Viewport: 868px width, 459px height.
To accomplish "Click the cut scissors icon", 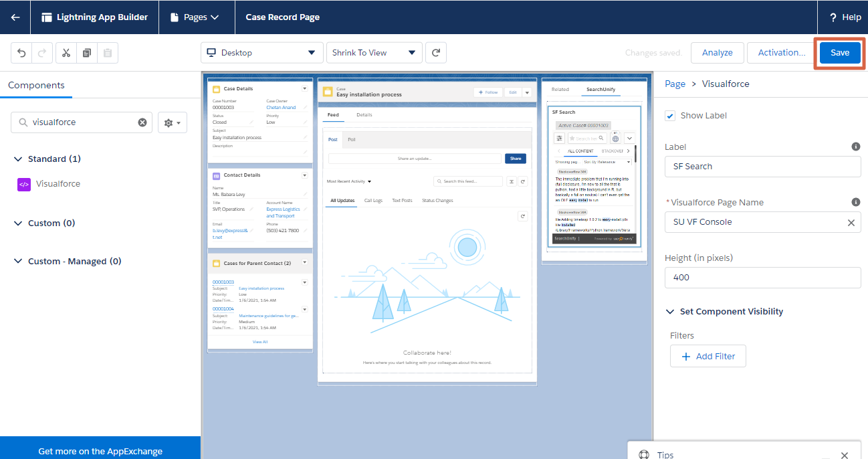I will (66, 53).
